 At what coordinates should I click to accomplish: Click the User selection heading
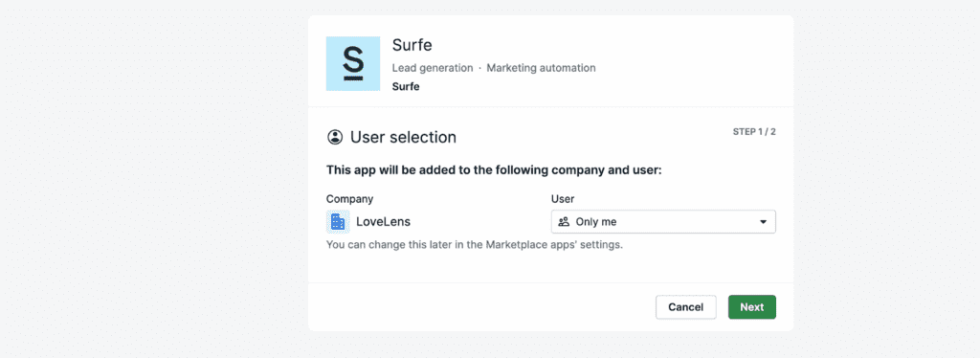pos(403,137)
